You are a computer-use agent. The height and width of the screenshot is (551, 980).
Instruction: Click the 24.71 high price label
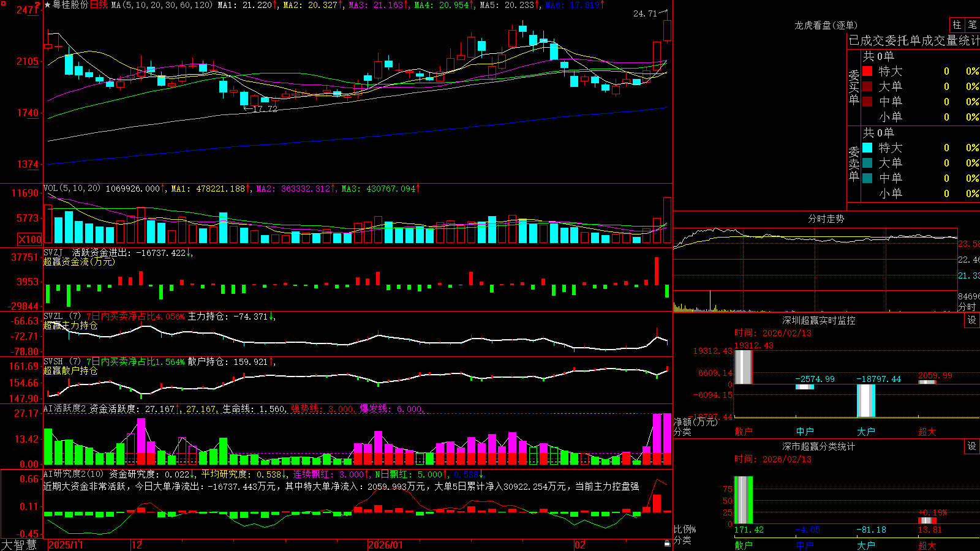click(645, 13)
